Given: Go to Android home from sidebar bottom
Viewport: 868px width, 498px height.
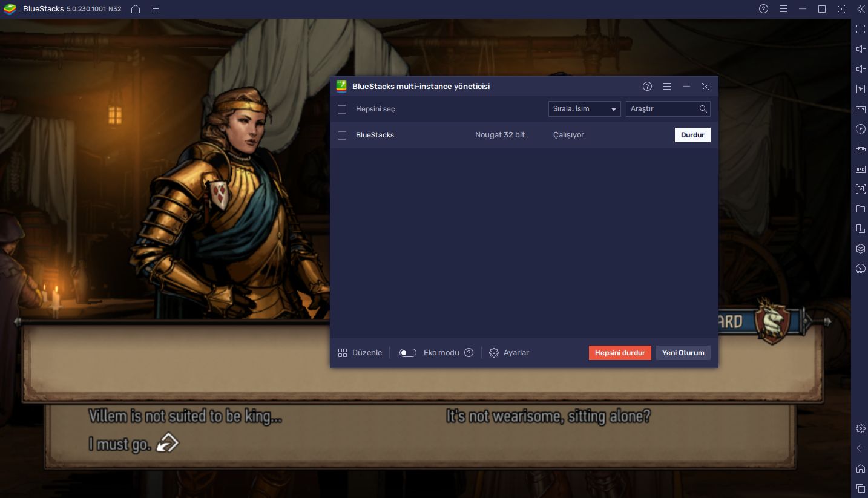Looking at the screenshot, I should click(x=861, y=468).
